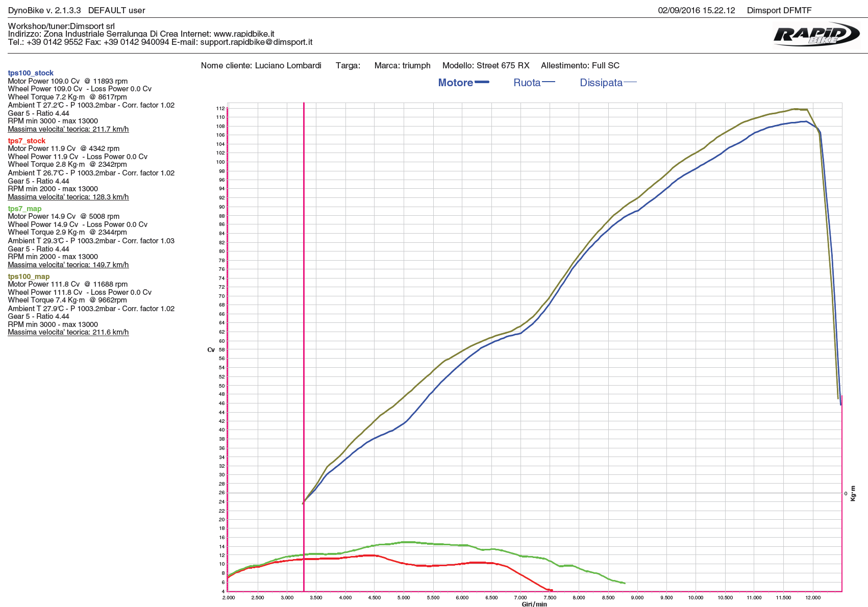The image size is (868, 607).
Task: Click the tps100_stock run heading
Action: (31, 73)
